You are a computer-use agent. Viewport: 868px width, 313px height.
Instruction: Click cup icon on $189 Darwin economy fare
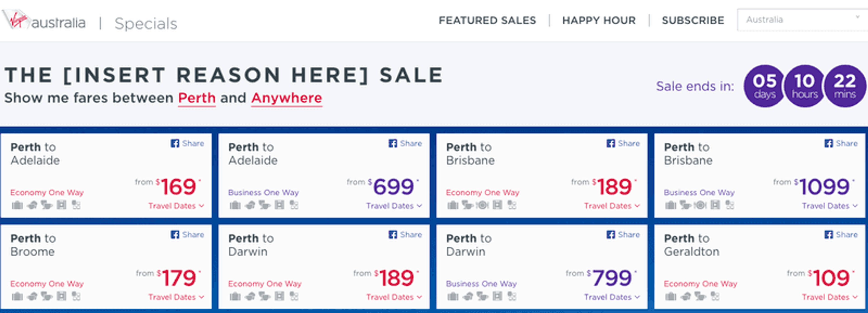click(x=264, y=296)
